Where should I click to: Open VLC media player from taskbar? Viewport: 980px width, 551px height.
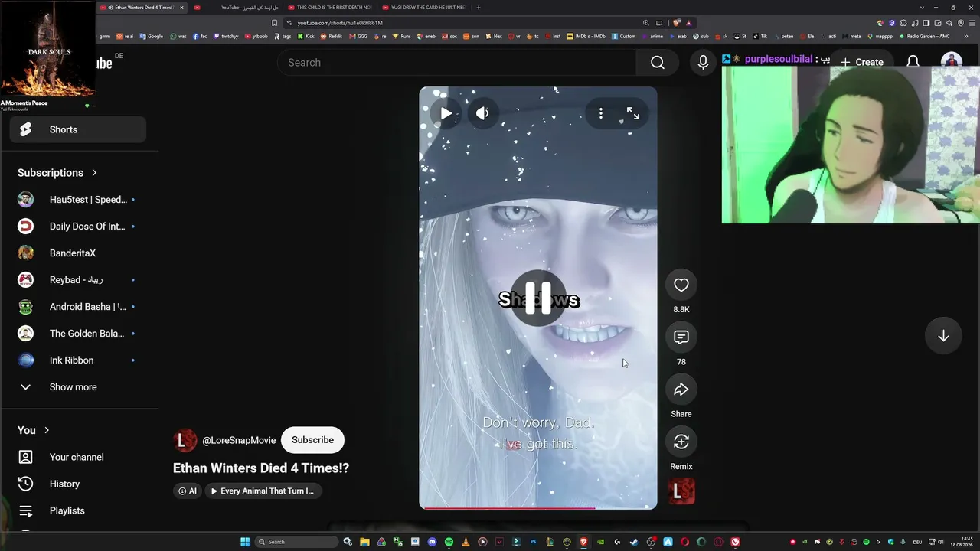point(465,542)
